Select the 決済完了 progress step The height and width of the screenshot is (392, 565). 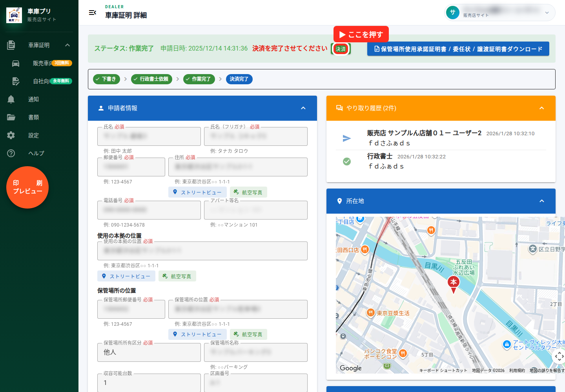click(239, 79)
